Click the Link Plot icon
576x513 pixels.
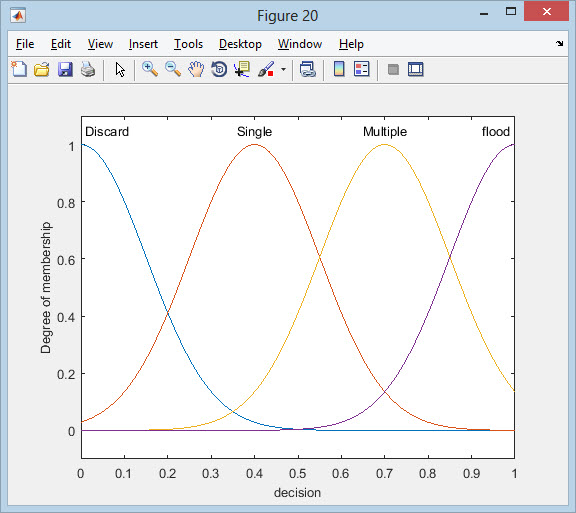tap(307, 69)
